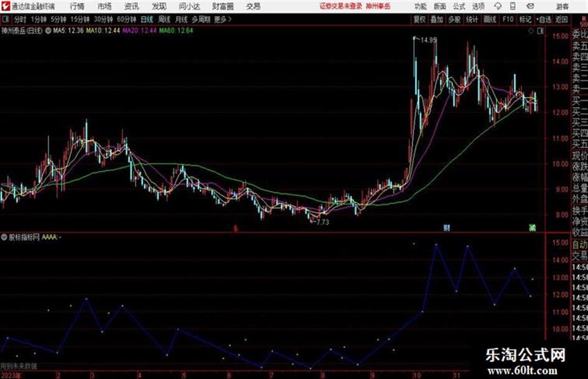Click the 现价 label in the quote panel
Viewport: 588px width, 379px height.
(x=580, y=156)
